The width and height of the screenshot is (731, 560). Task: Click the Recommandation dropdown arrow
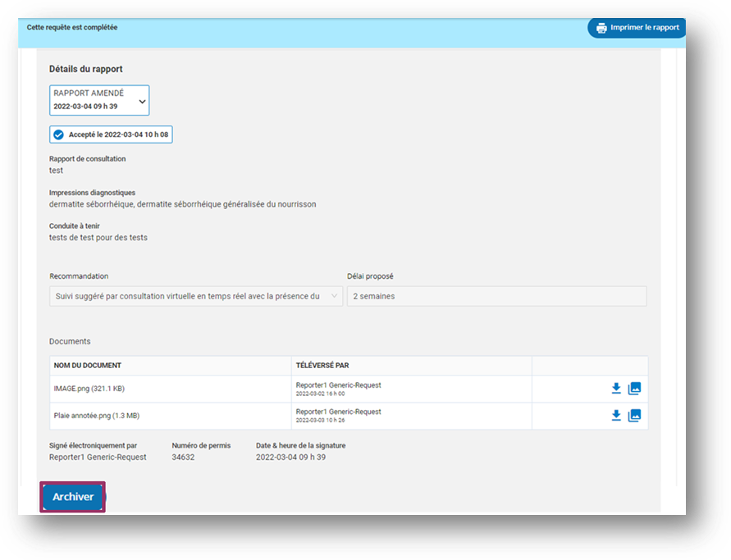tap(334, 296)
